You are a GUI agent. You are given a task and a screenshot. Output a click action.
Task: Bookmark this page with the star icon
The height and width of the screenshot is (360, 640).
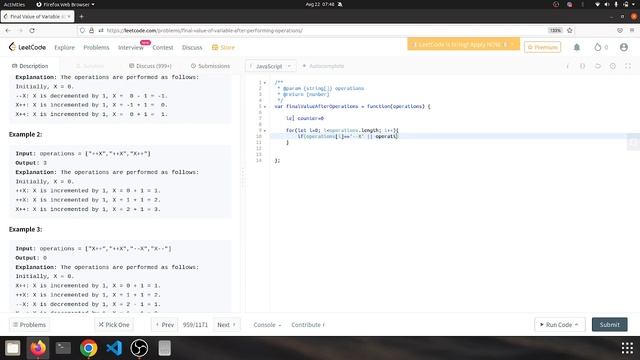pos(570,30)
